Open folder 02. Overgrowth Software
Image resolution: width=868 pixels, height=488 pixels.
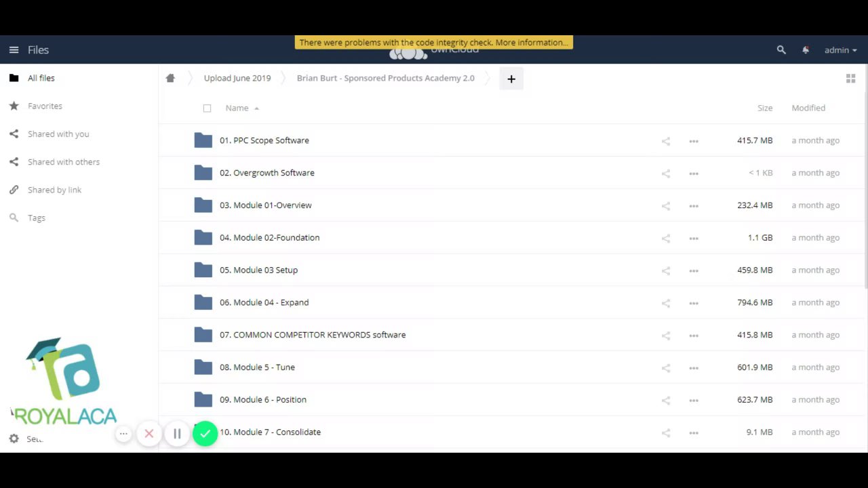click(267, 173)
